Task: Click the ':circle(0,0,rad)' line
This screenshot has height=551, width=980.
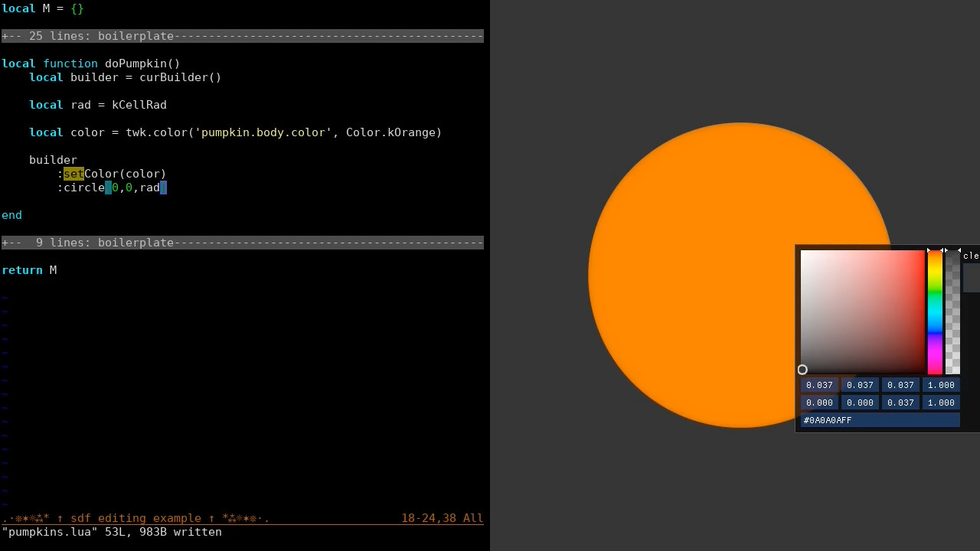Action: tap(112, 187)
